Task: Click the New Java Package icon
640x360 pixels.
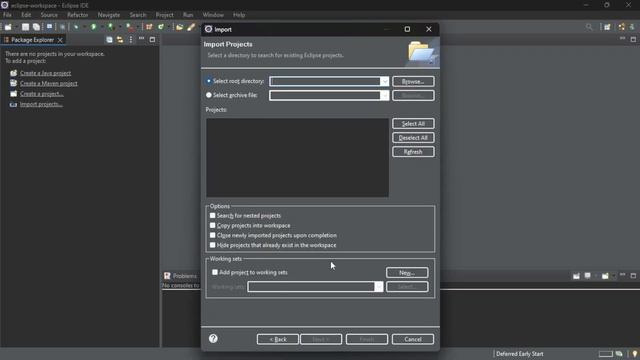Action: point(149,27)
